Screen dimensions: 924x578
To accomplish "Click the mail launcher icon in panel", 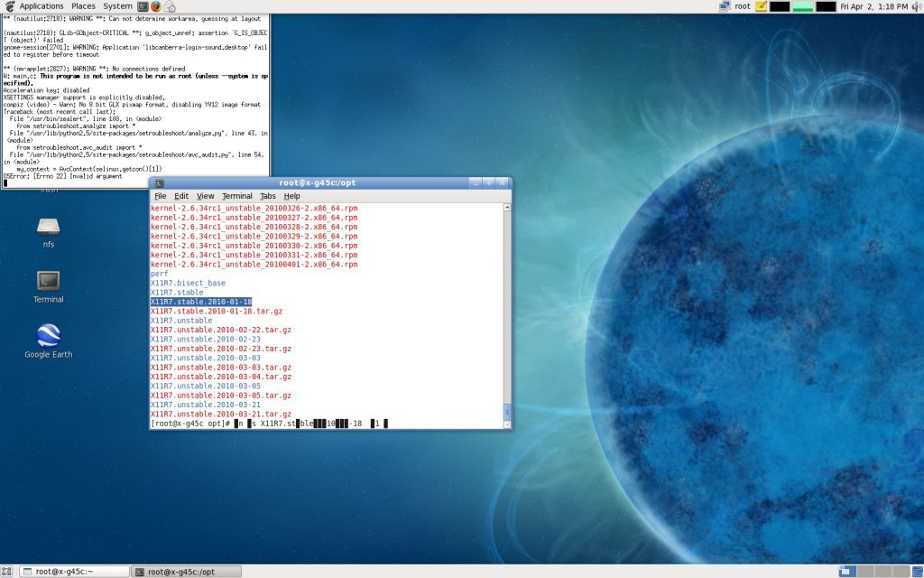I will tap(170, 6).
